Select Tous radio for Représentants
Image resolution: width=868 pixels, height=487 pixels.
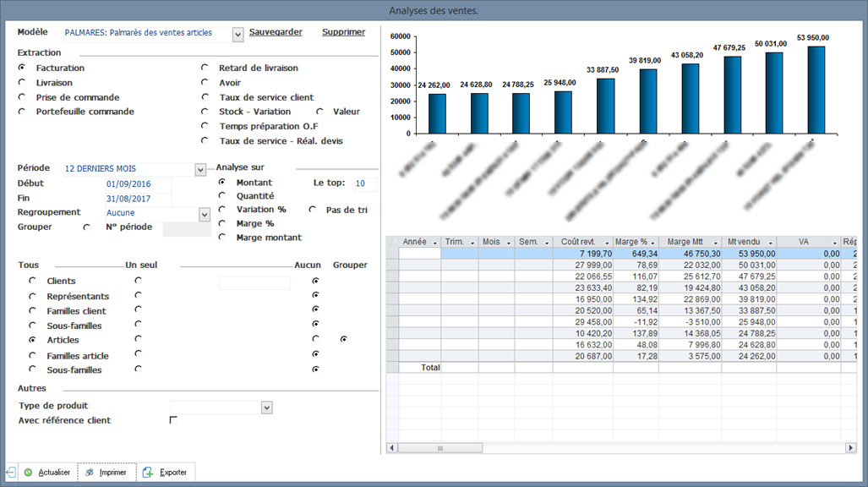33,297
